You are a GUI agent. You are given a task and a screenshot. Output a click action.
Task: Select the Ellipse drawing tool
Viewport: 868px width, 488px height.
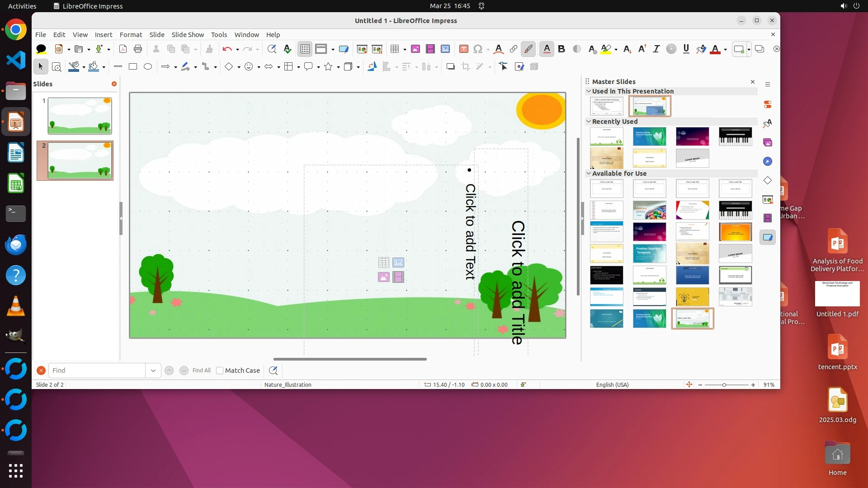pyautogui.click(x=148, y=67)
